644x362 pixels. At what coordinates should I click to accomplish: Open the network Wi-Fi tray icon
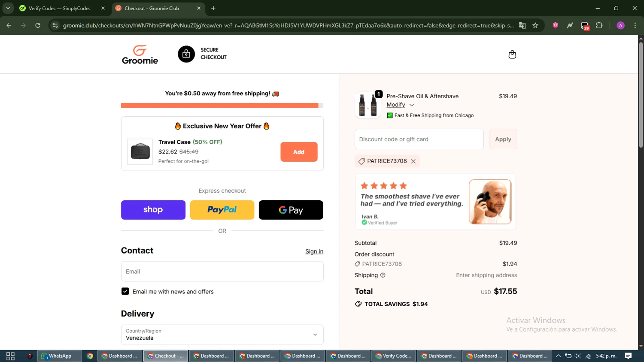coord(588,356)
